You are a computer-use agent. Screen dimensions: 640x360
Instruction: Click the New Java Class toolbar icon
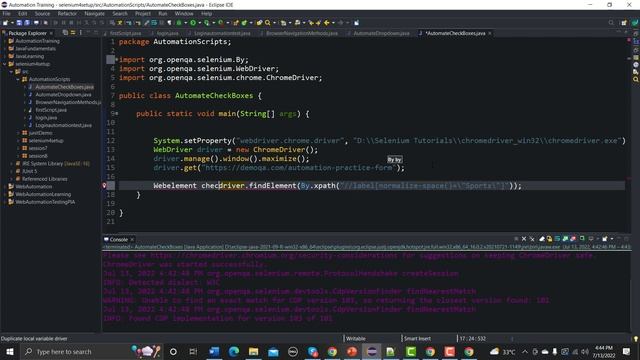click(244, 23)
